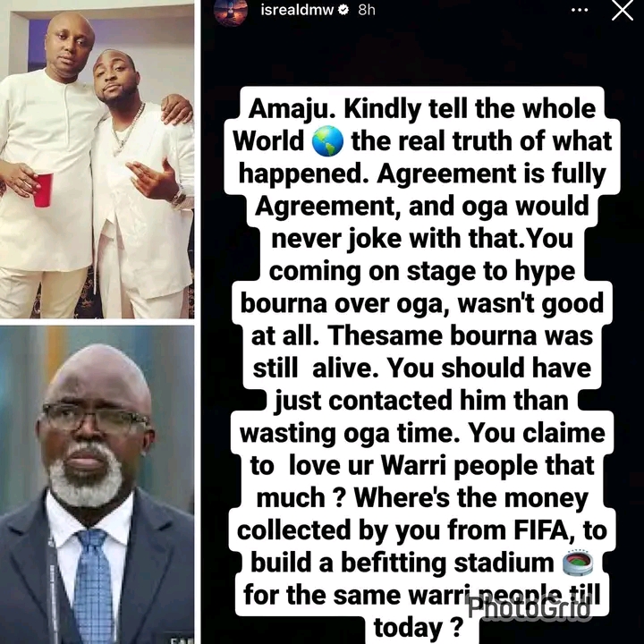Tap the stadium emoji in the text
The height and width of the screenshot is (644, 644).
(x=578, y=563)
